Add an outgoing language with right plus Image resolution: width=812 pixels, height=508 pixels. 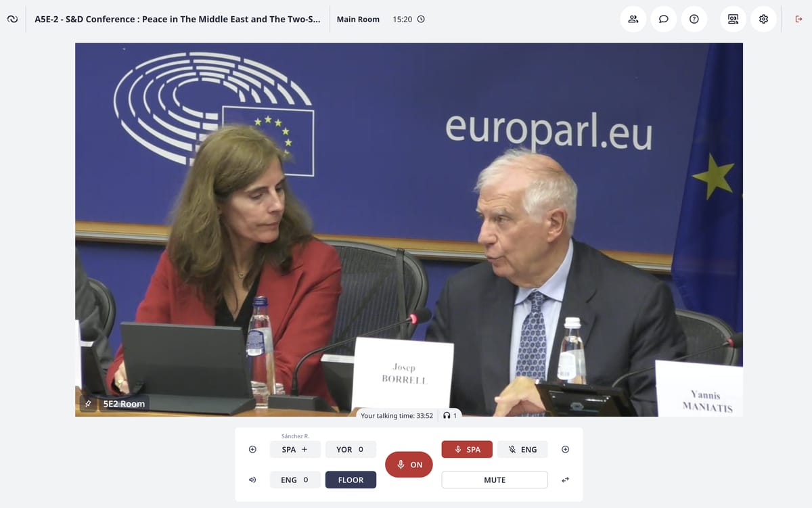pos(565,449)
